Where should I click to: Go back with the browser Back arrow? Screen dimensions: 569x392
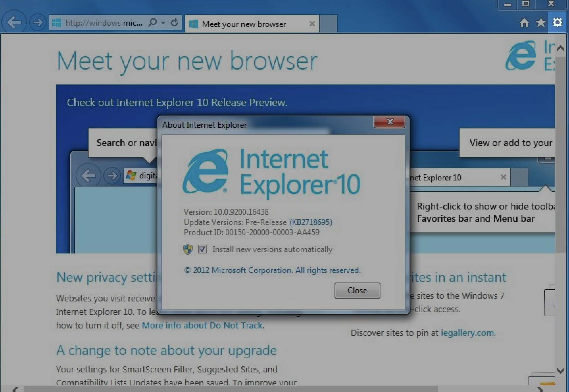pos(14,23)
